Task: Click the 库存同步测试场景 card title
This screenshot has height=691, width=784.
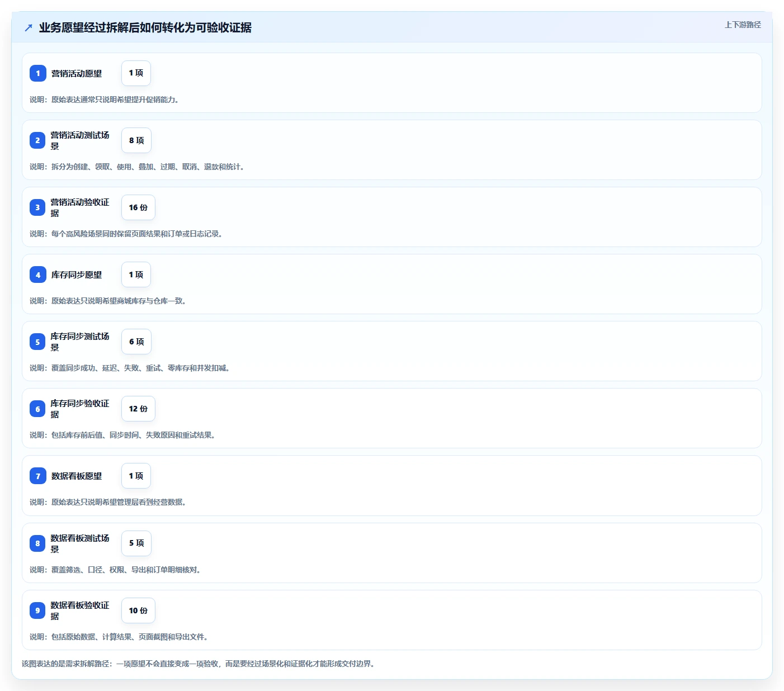Action: click(x=80, y=342)
